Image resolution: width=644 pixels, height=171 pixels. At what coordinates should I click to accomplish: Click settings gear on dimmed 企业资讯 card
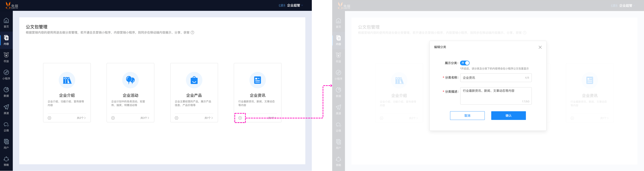tap(572, 118)
